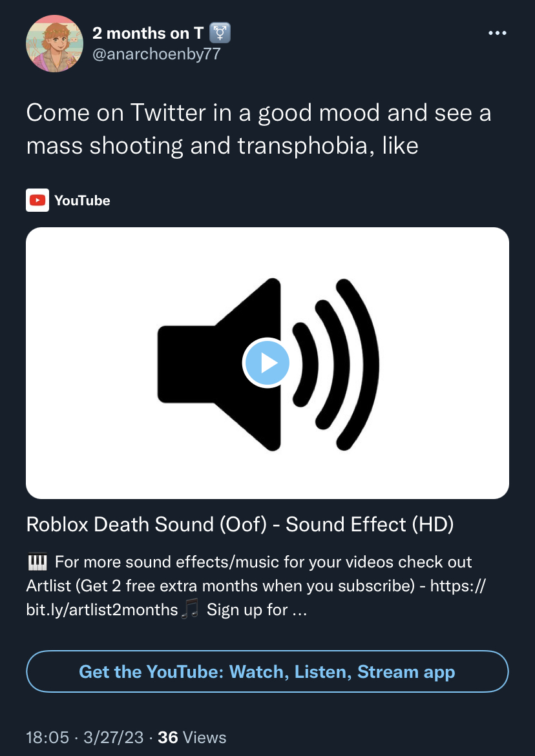Click the video description beginning 'For more sound effects'

click(x=256, y=586)
